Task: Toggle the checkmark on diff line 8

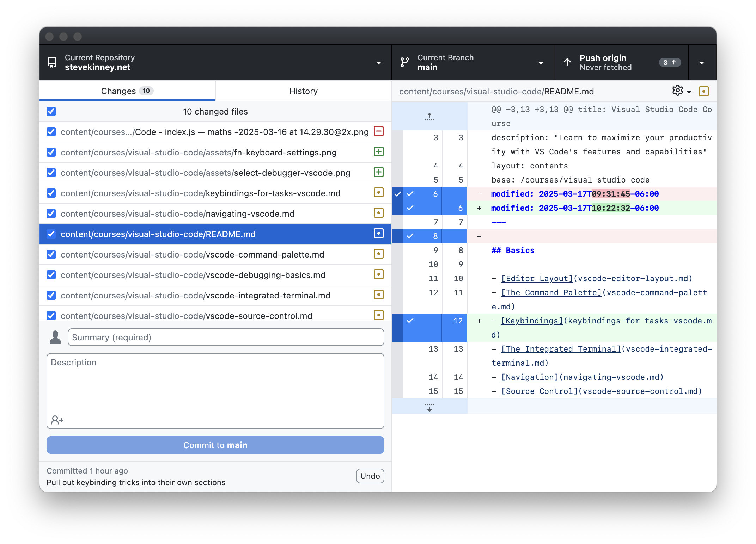Action: coord(410,236)
